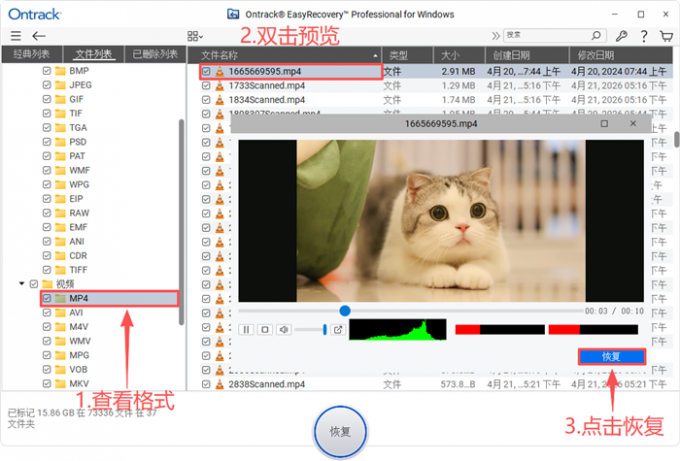Select the PAT folder icon
The width and height of the screenshot is (680, 461).
tap(60, 156)
